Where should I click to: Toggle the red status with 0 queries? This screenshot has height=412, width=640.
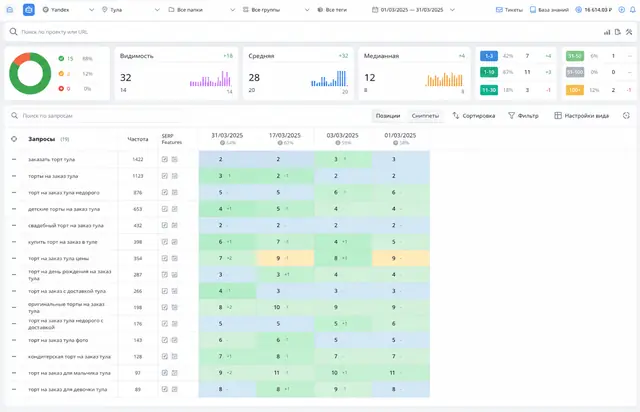click(x=61, y=89)
